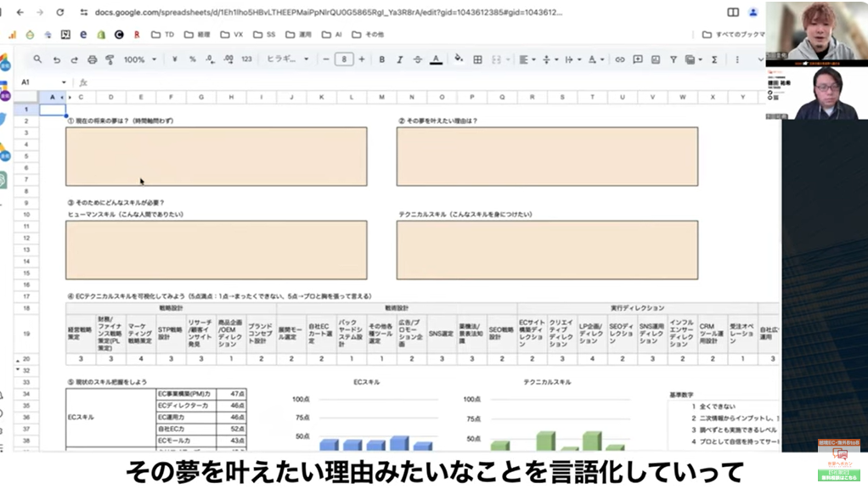Increase font size with plus button
The width and height of the screenshot is (868, 489).
[362, 59]
